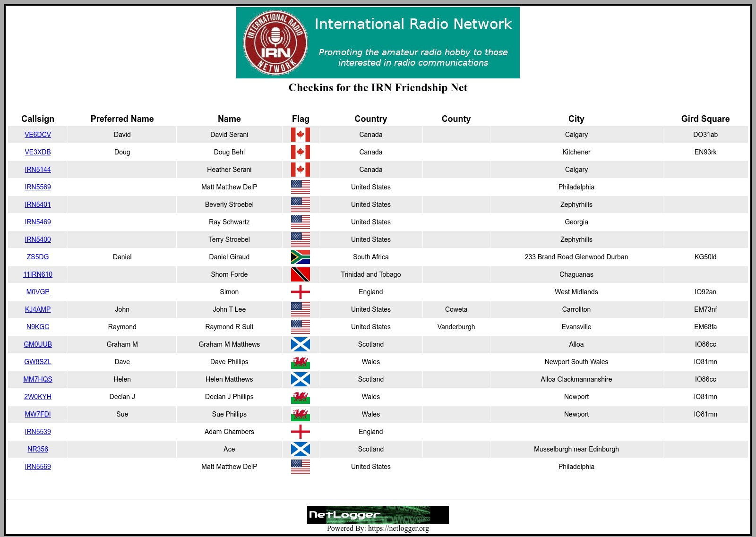Click the IRN network logo banner

click(x=378, y=43)
